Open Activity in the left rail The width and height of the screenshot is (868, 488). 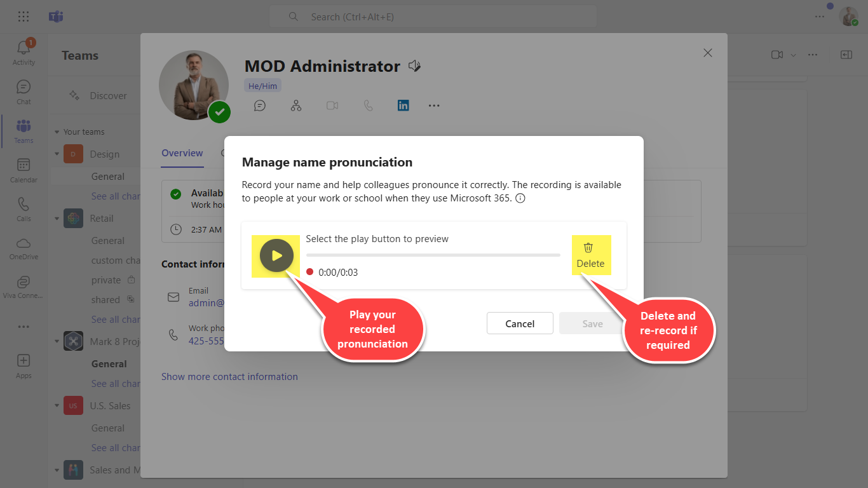click(x=24, y=52)
